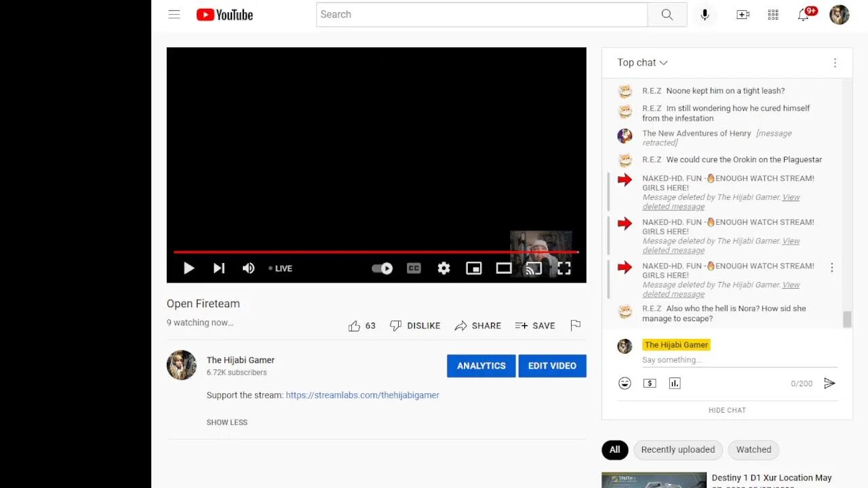Open the Create video camera icon
The height and width of the screenshot is (488, 868).
[x=743, y=14]
